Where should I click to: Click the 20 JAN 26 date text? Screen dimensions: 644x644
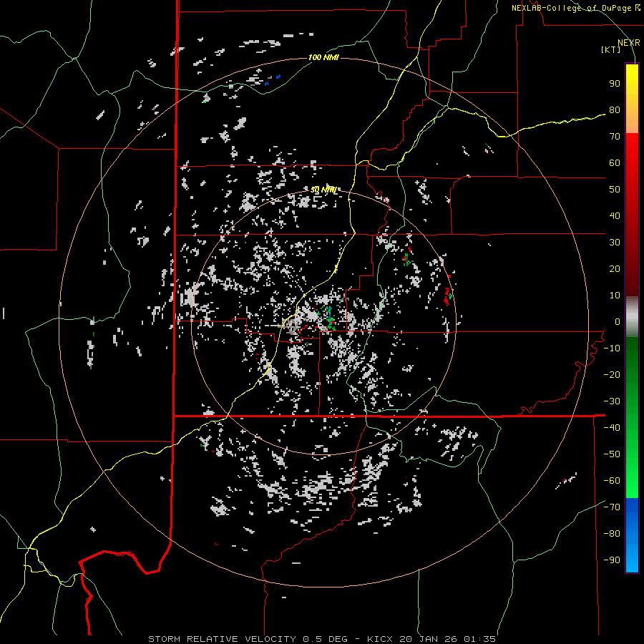coord(428,639)
